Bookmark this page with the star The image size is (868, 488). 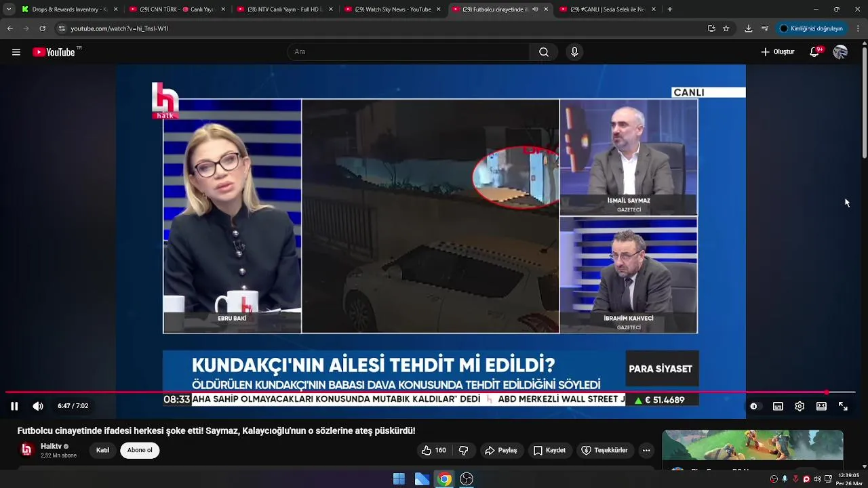coord(726,28)
